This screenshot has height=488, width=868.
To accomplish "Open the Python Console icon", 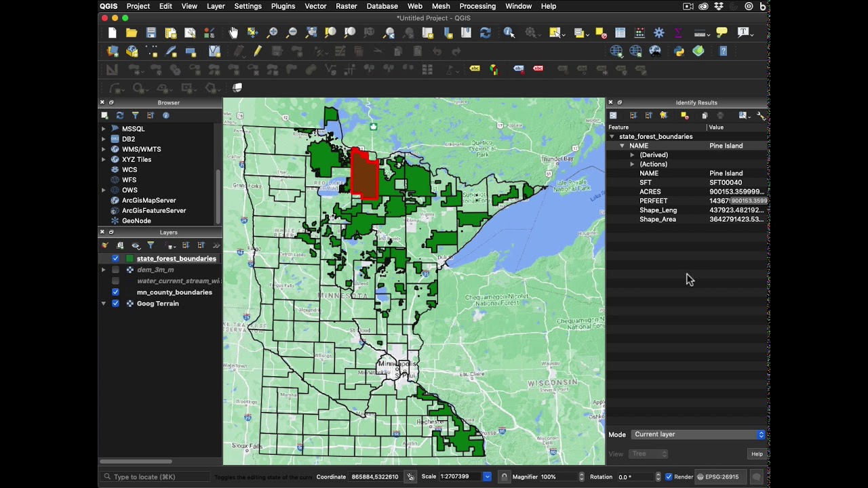I will coord(679,51).
